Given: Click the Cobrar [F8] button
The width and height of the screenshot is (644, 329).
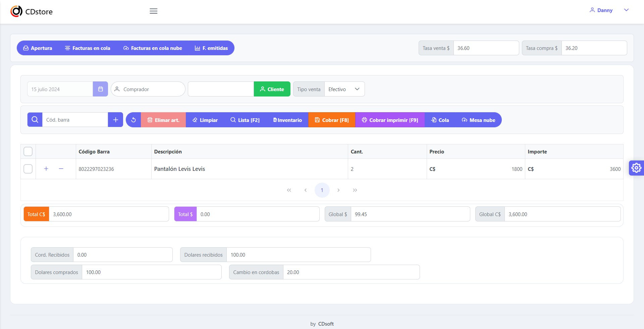Looking at the screenshot, I should click(332, 120).
